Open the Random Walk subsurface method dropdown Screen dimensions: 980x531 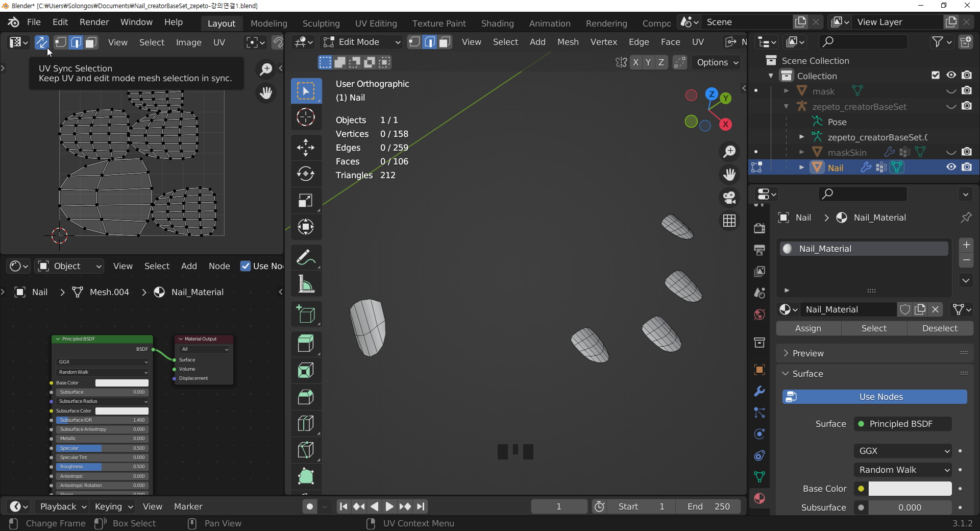point(902,470)
